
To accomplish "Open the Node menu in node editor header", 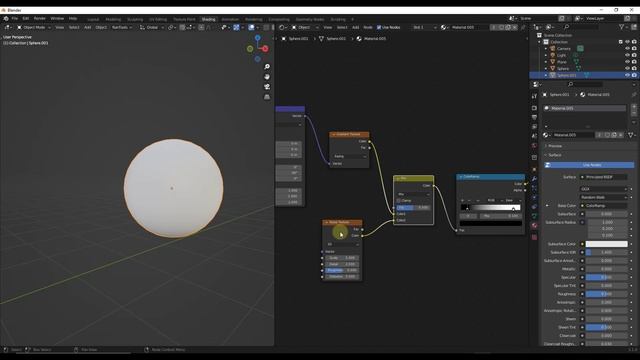I will tap(368, 27).
